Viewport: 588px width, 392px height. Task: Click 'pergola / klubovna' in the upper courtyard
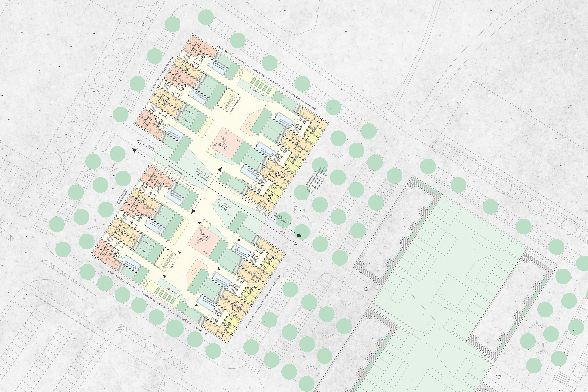click(236, 106)
